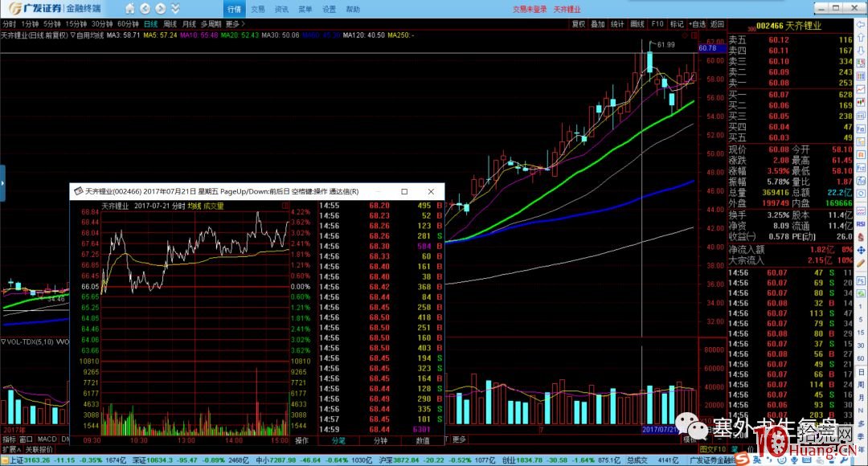The image size is (868, 466).
Task: Expand the left edge side panel handle
Action: coord(2,182)
